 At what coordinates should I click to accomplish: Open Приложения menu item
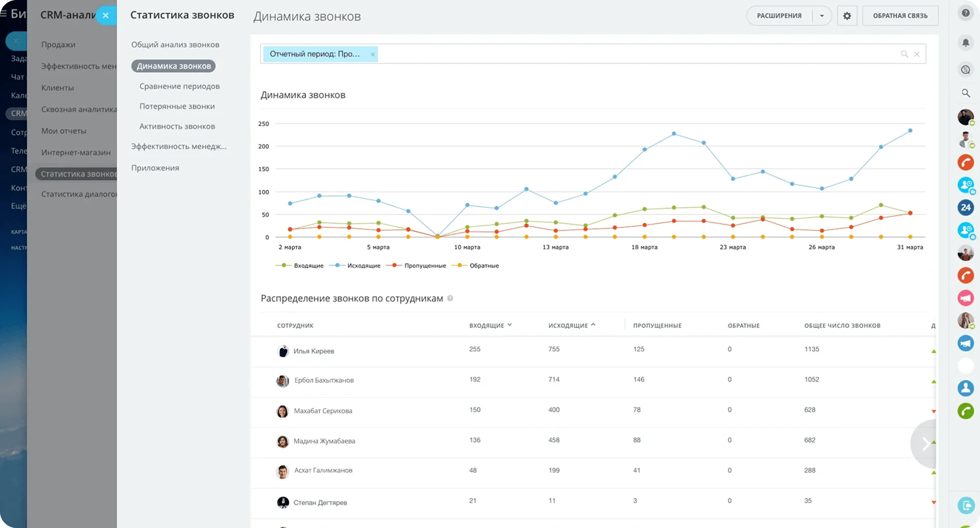coord(155,168)
